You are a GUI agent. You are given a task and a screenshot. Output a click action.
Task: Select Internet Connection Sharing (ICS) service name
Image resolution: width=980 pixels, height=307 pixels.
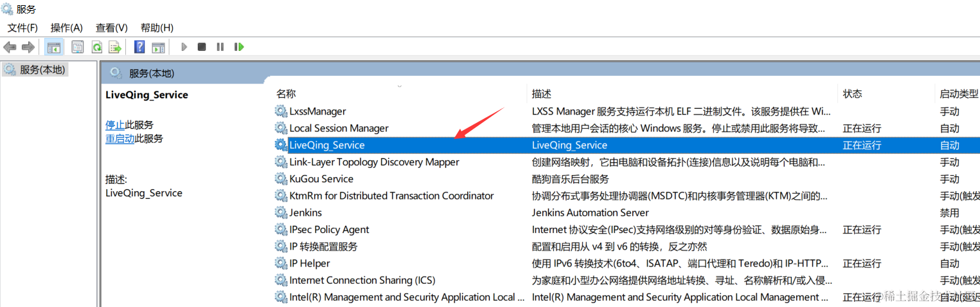[x=362, y=280]
